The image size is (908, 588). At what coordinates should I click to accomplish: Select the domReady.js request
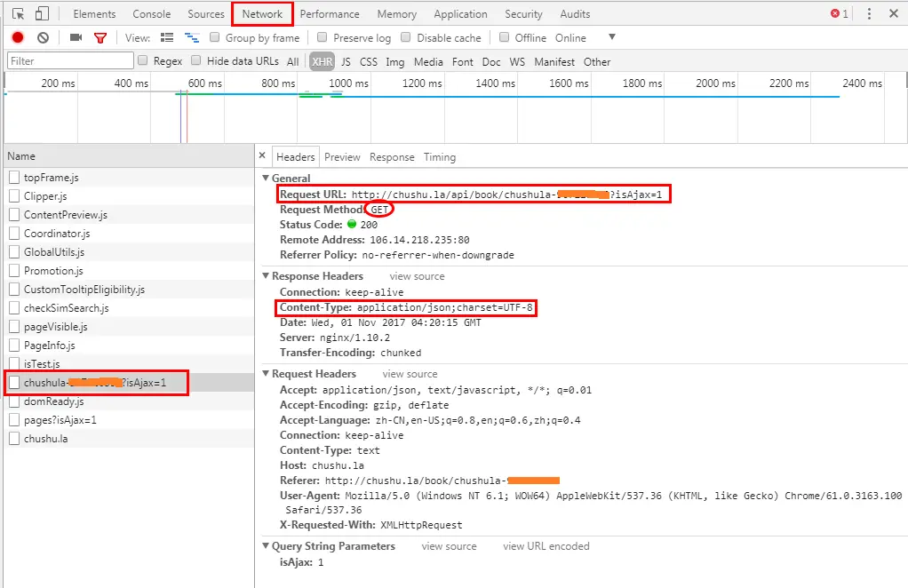click(129, 401)
